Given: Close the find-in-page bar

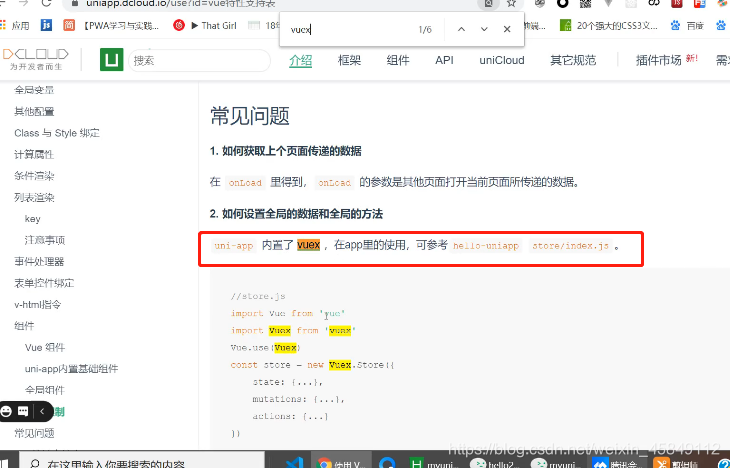Looking at the screenshot, I should click(507, 29).
